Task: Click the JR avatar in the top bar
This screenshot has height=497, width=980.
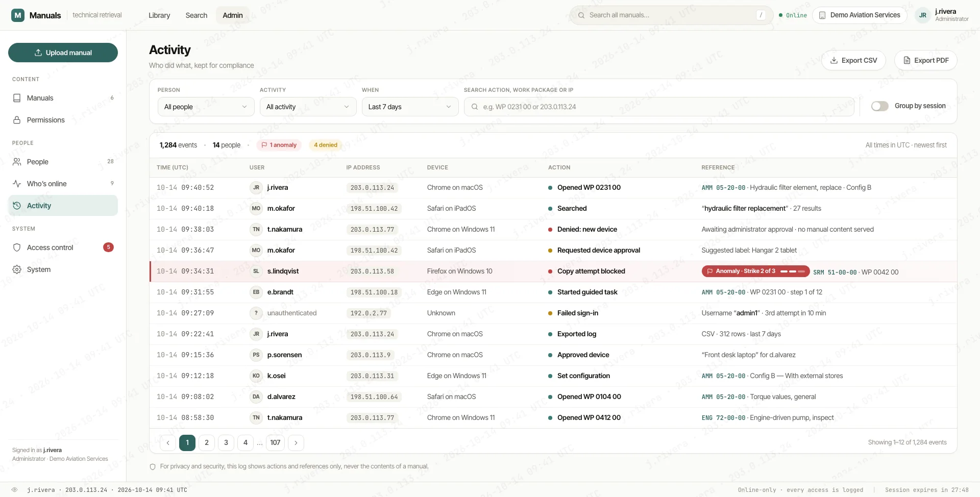Action: pos(923,15)
